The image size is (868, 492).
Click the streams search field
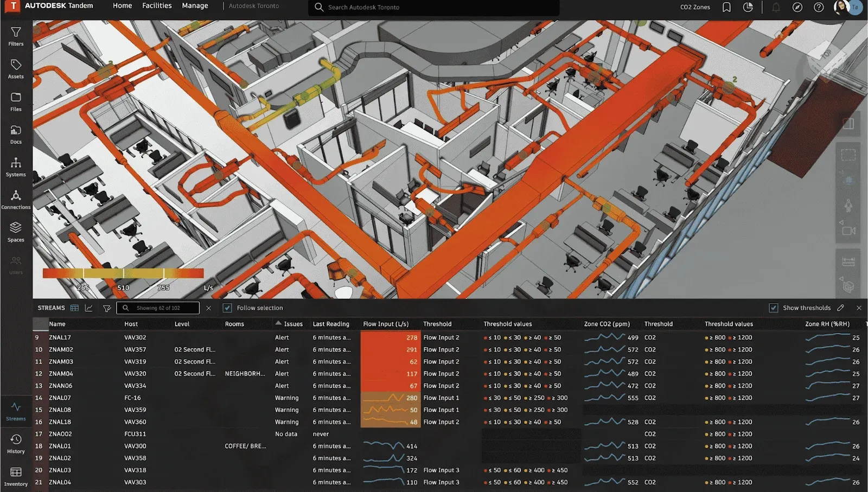point(158,308)
